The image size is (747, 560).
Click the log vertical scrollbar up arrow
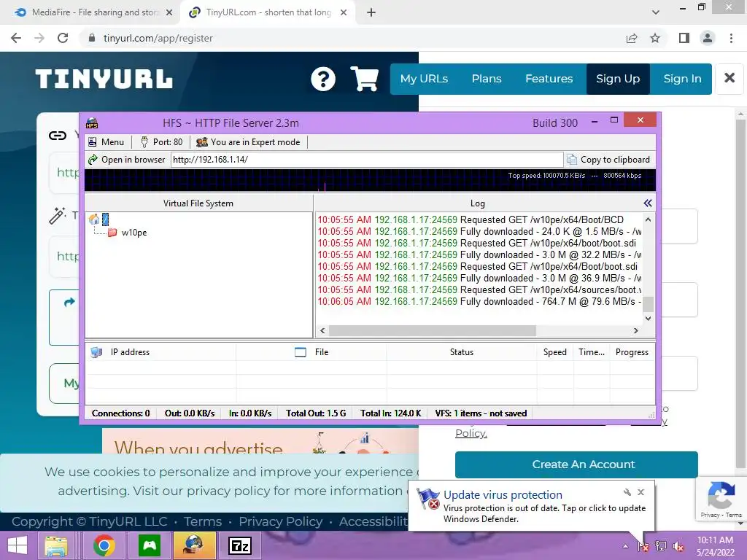tap(648, 219)
